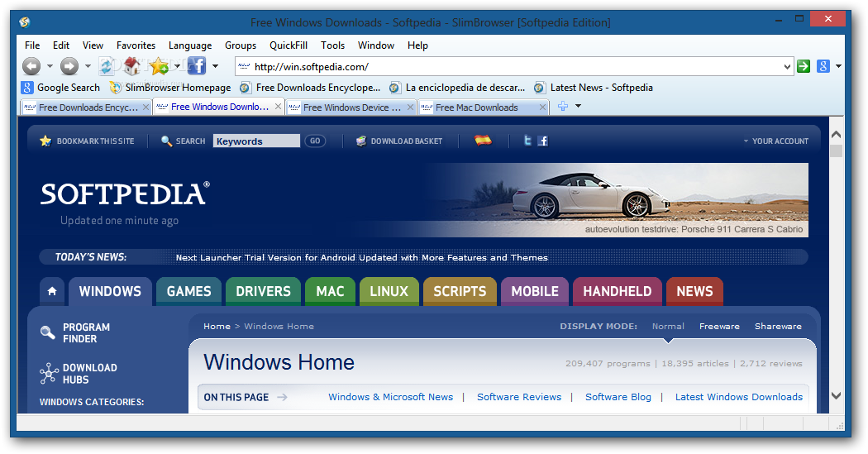Expand the Back button history dropdown
868x454 pixels.
(x=50, y=66)
